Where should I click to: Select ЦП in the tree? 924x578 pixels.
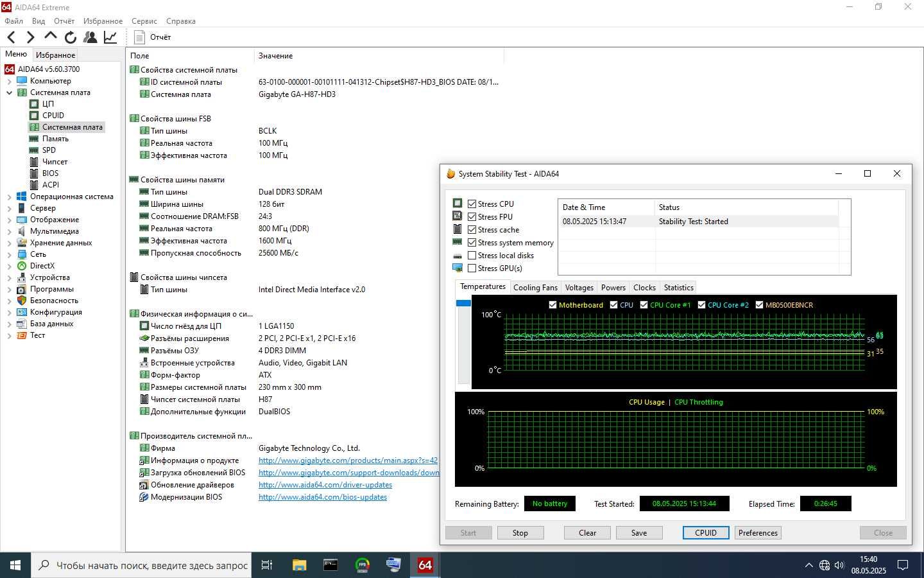48,104
